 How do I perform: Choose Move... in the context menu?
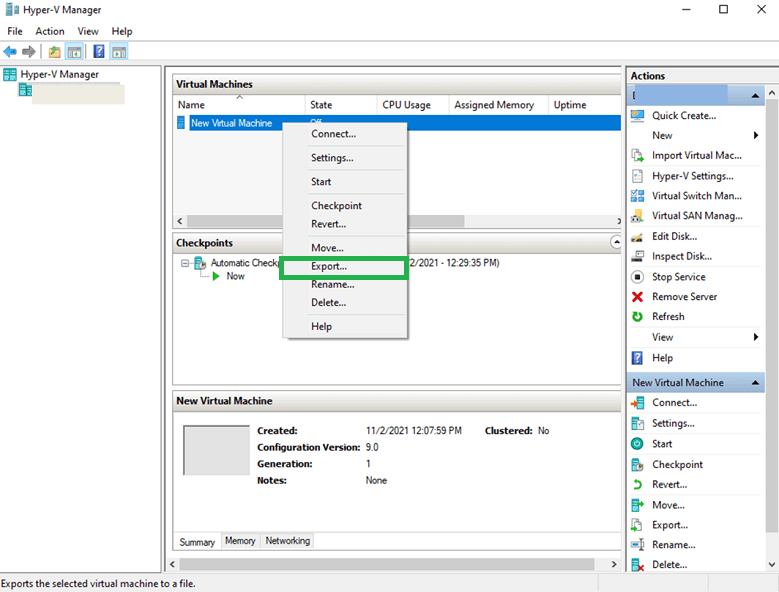tap(345, 248)
